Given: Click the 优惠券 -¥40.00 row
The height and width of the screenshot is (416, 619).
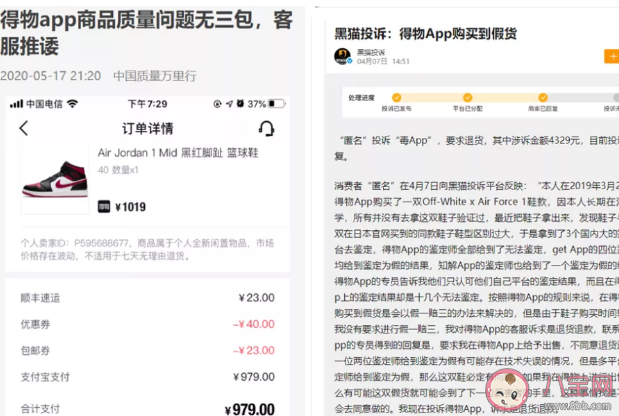Looking at the screenshot, I should (148, 324).
